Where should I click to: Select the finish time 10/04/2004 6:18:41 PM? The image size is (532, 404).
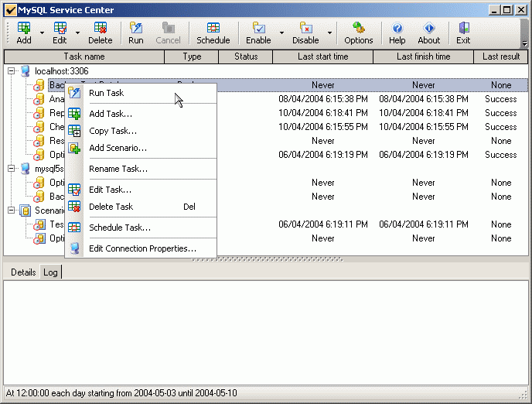pos(424,113)
